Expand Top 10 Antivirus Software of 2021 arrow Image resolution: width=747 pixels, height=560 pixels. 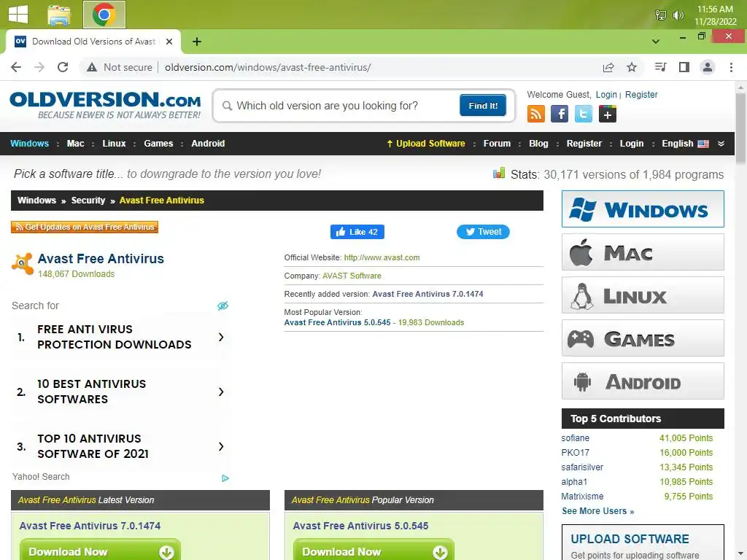pos(221,447)
